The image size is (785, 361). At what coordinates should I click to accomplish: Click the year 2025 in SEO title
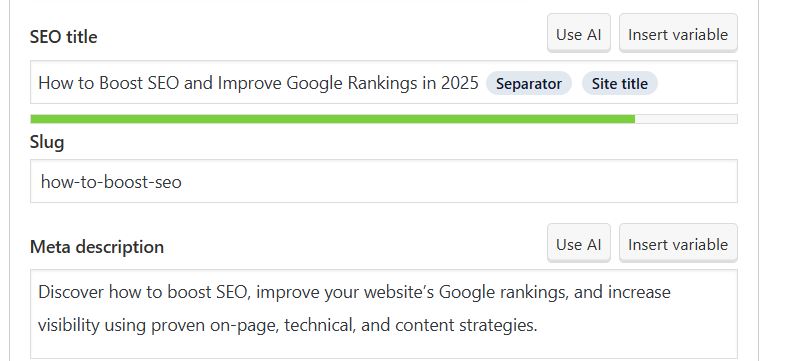click(x=460, y=83)
